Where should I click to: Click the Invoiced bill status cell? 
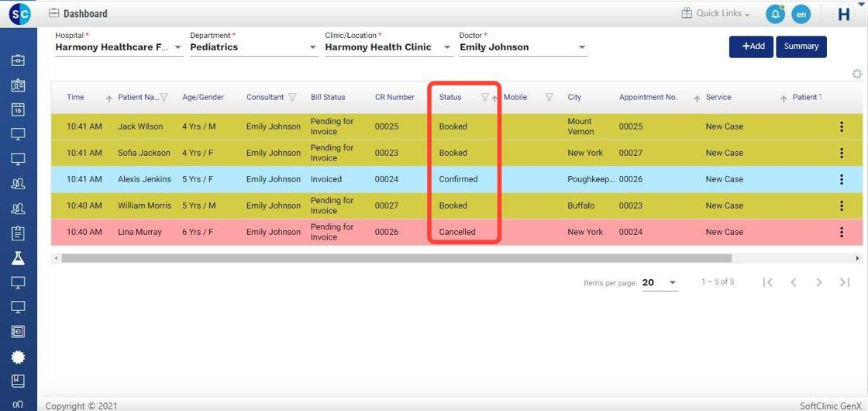point(326,179)
